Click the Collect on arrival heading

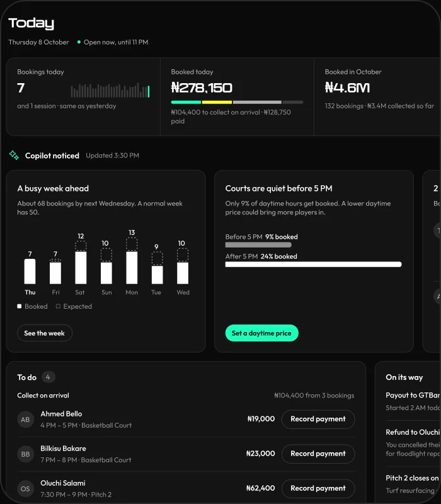click(x=43, y=396)
